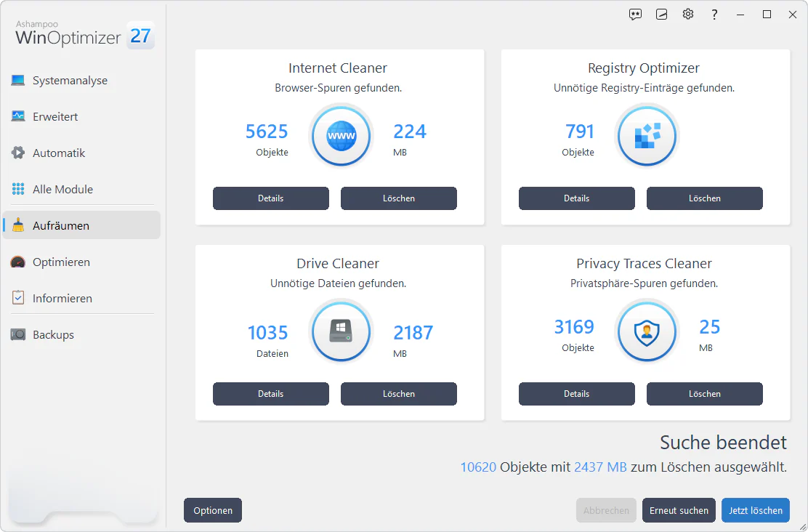The height and width of the screenshot is (532, 808).
Task: Click the 2187 MB value
Action: 413,333
